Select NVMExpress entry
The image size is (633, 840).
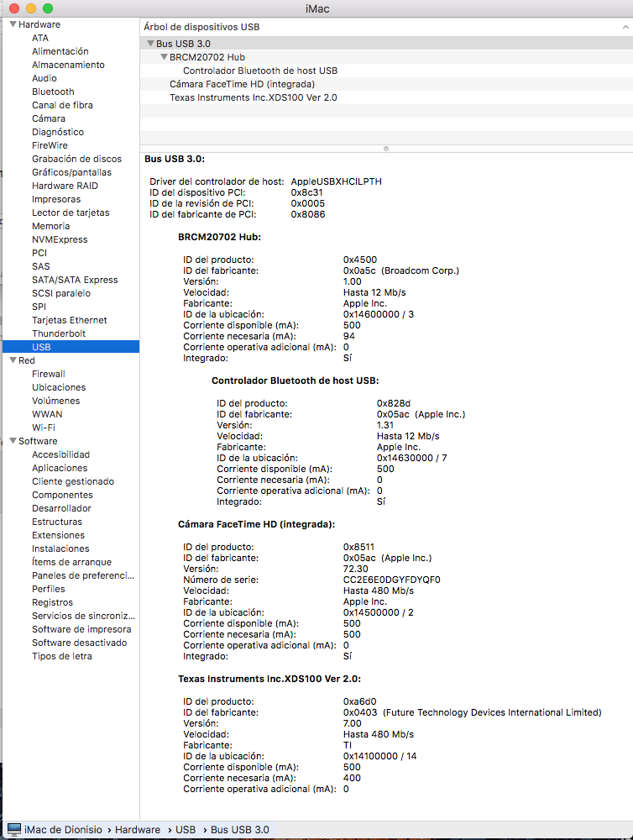tap(60, 239)
